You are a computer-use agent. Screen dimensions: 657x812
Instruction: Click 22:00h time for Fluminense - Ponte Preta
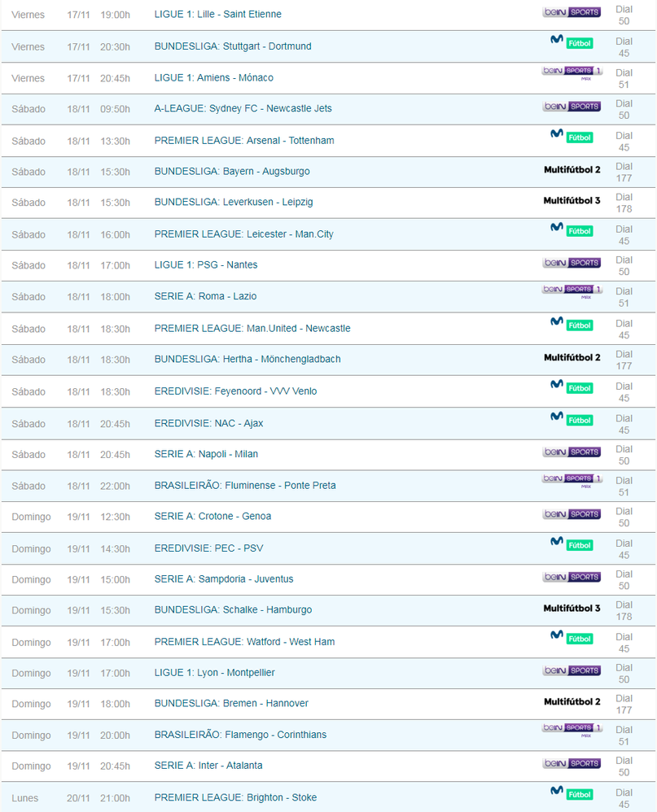pos(115,486)
